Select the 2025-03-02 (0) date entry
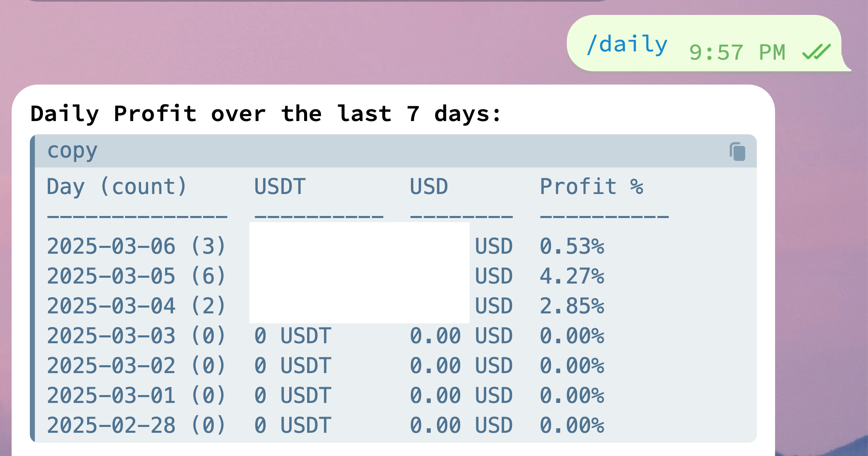Viewport: 868px width, 456px height. 136,366
